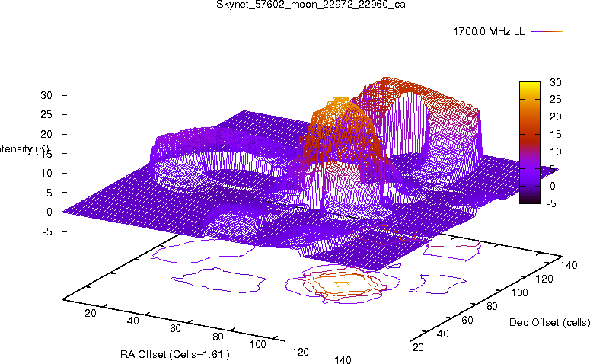Image resolution: width=590 pixels, height=364 pixels.
Task: Click color bar label 20
Action: [x=556, y=117]
